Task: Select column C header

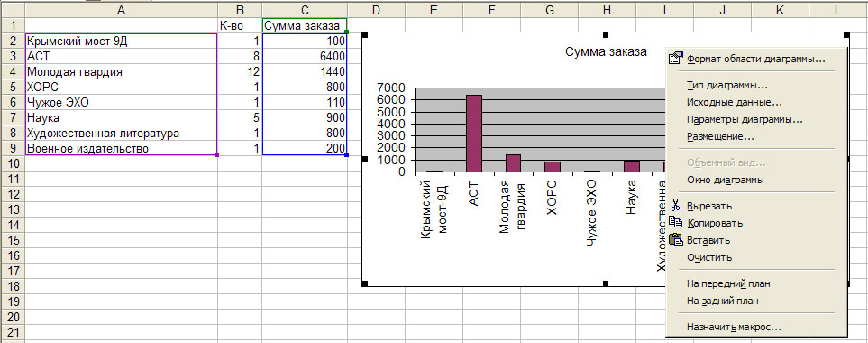Action: click(305, 9)
